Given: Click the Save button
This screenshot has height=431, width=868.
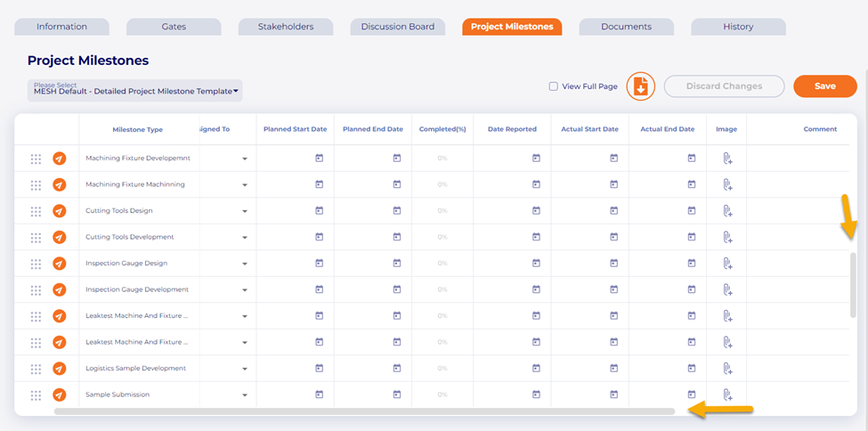Looking at the screenshot, I should point(824,86).
